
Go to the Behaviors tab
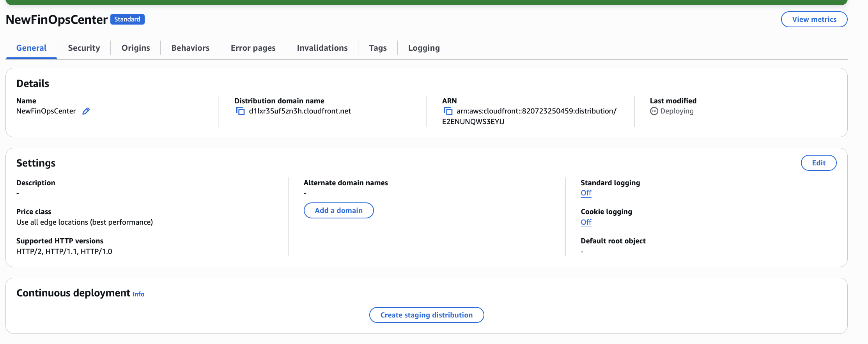(190, 48)
